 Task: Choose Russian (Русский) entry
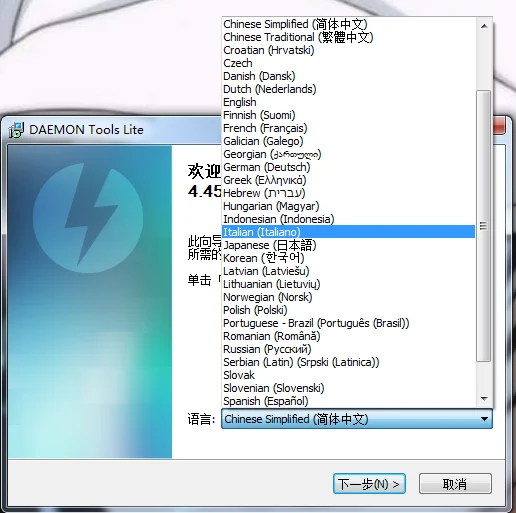tap(348, 349)
